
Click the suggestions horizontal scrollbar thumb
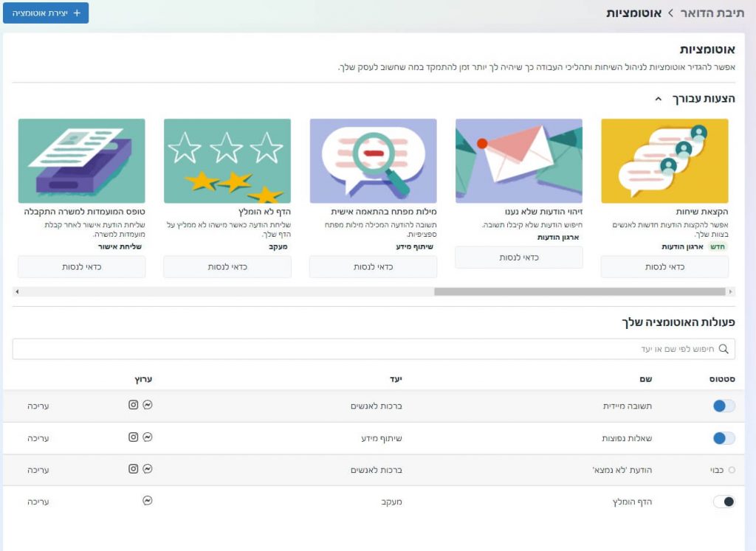coord(580,291)
